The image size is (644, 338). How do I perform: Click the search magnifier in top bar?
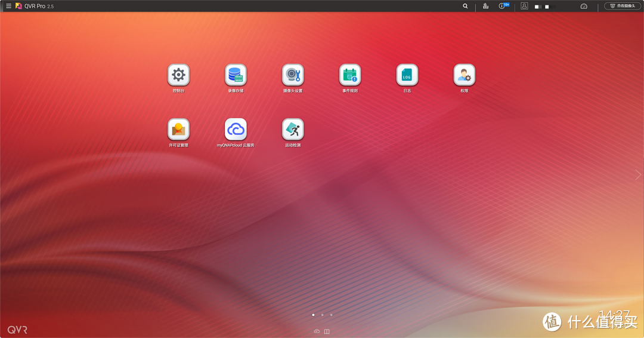point(465,6)
